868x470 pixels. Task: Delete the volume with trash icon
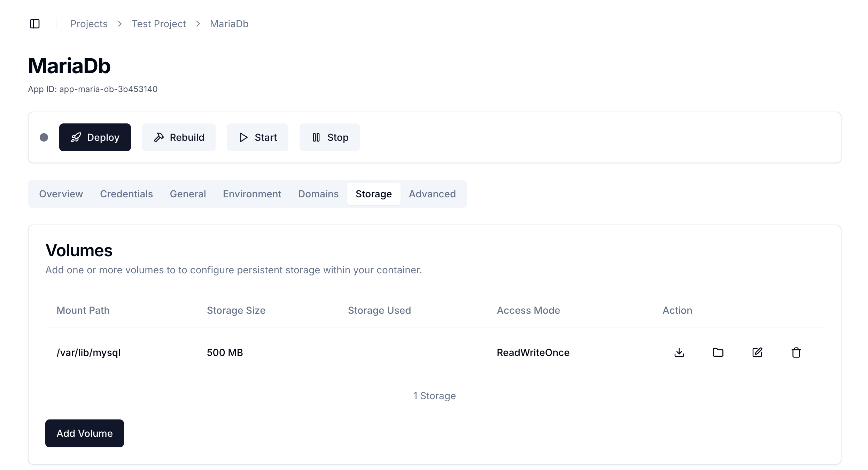click(x=796, y=352)
